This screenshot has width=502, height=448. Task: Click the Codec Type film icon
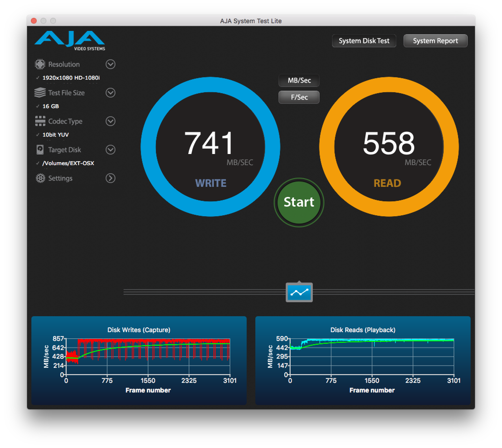click(x=40, y=121)
